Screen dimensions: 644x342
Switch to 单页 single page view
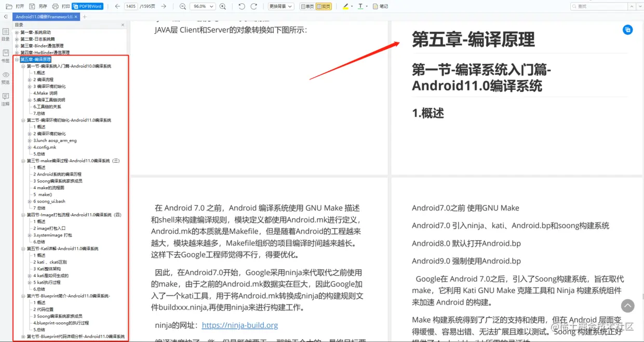click(x=307, y=6)
